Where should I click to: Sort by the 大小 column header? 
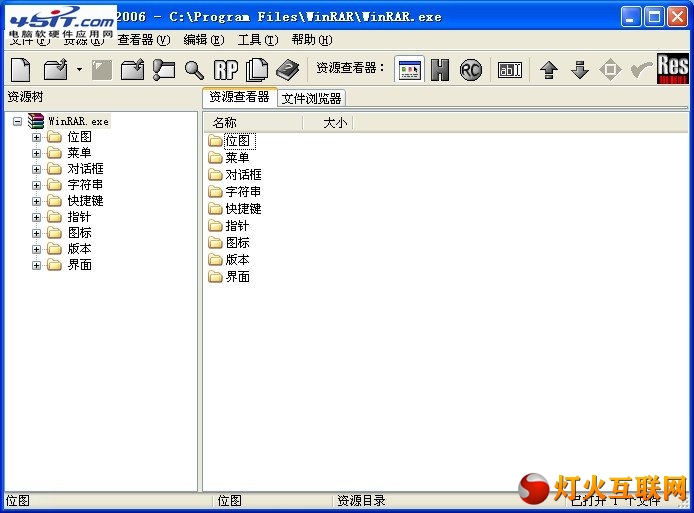click(x=328, y=123)
